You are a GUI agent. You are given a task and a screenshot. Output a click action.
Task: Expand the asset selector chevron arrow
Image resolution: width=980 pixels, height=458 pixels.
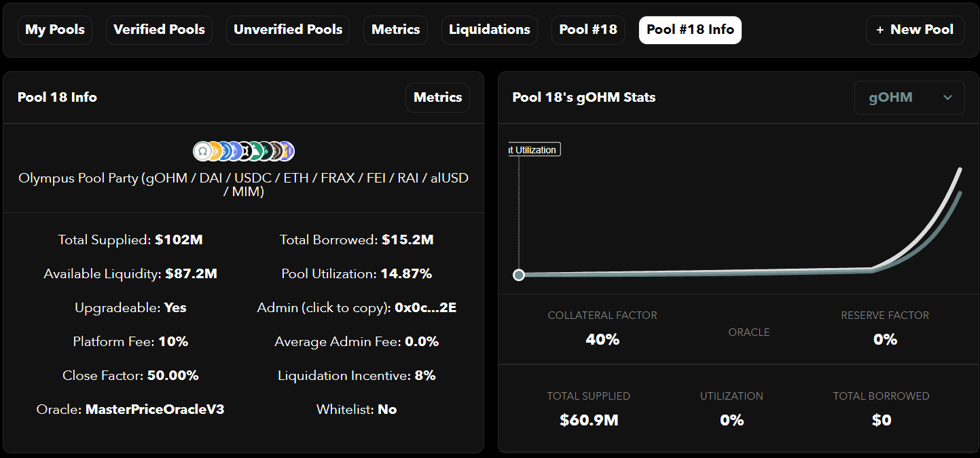point(947,98)
